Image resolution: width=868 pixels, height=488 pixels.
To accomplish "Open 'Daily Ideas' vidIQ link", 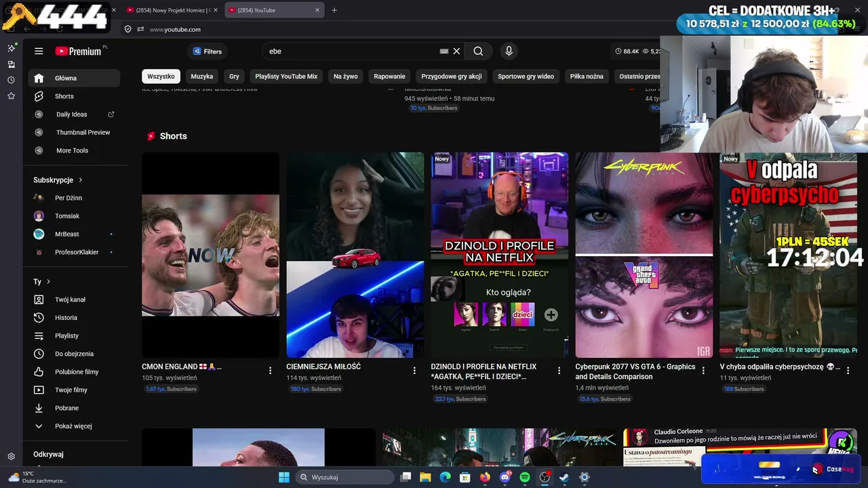I will (x=74, y=115).
